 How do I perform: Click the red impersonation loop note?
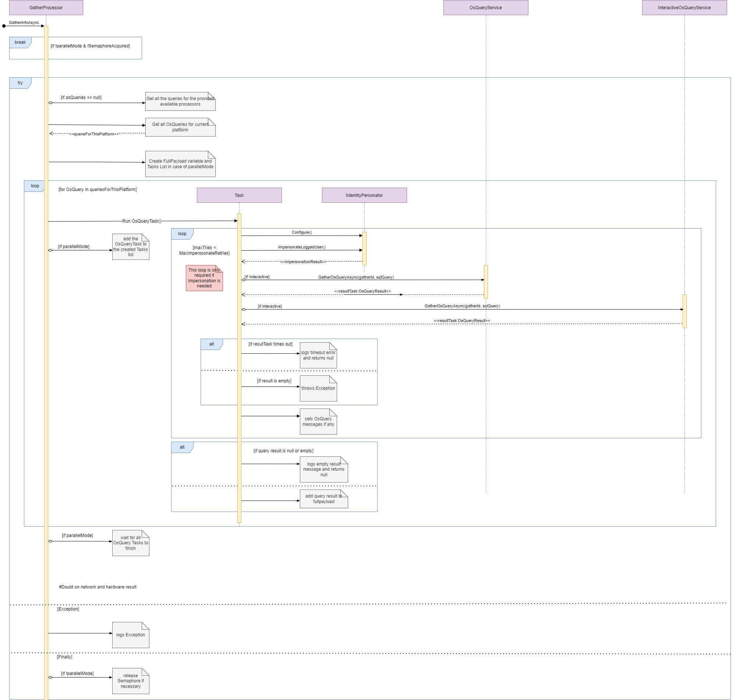tap(204, 278)
